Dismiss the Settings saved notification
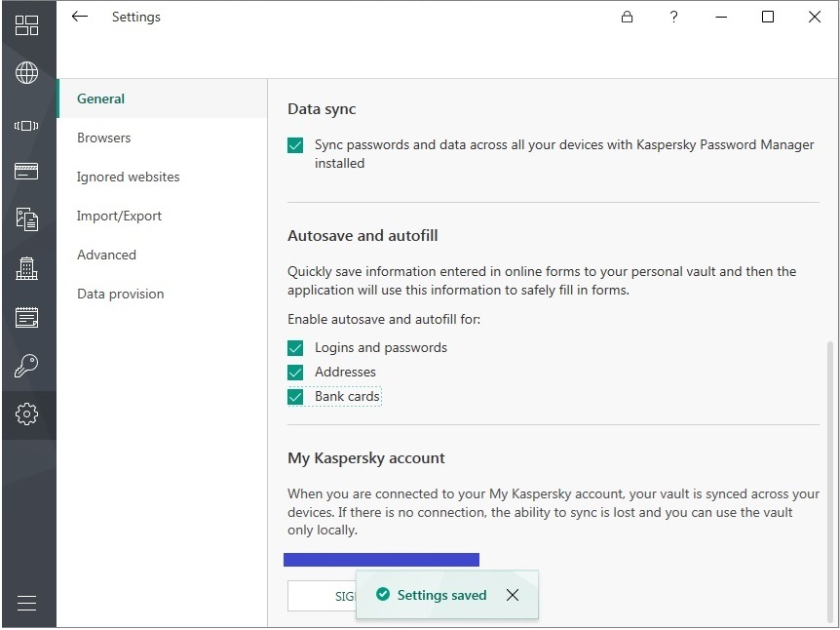Screen dimensions: 840x630 pos(513,595)
